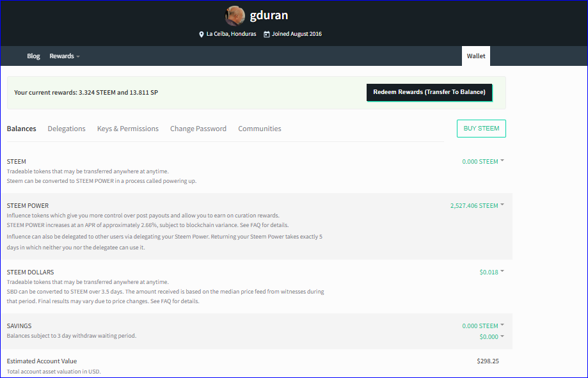Open the $0.018 Steem Dollars dropdown
This screenshot has width=588, height=378.
tap(491, 272)
